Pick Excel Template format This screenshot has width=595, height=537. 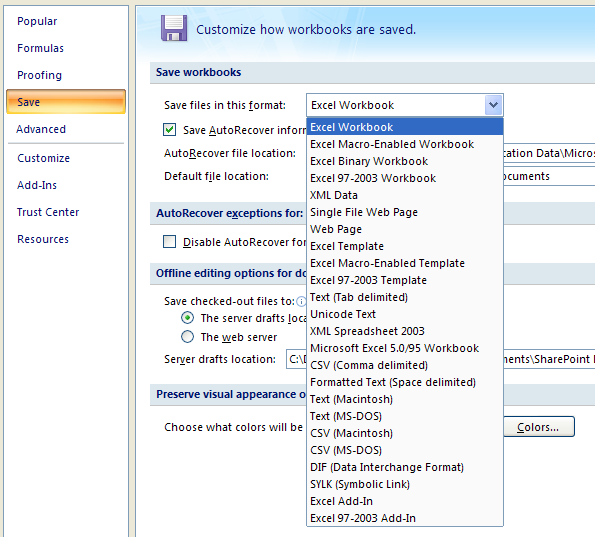pos(405,246)
